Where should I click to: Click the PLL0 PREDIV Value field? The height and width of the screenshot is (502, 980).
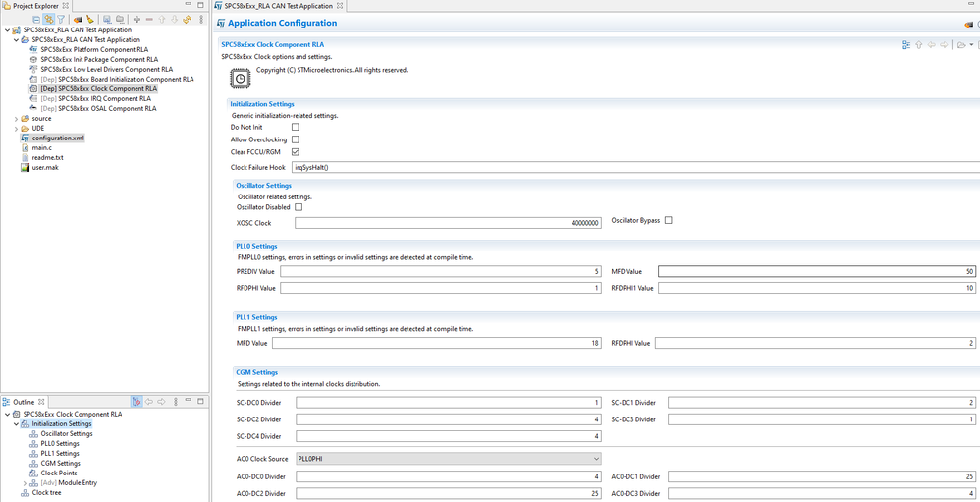point(441,272)
